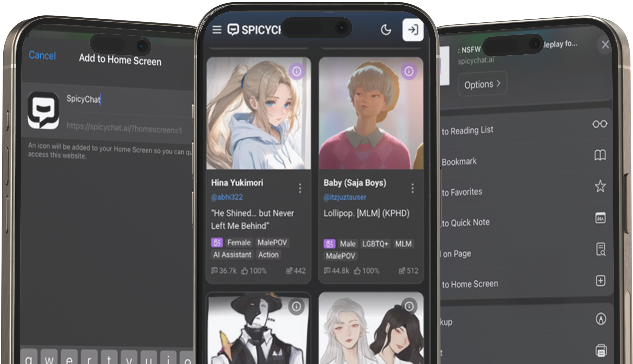Viewport: 633px width, 364px height.
Task: Select Add to Home Screen menu entry
Action: (470, 284)
